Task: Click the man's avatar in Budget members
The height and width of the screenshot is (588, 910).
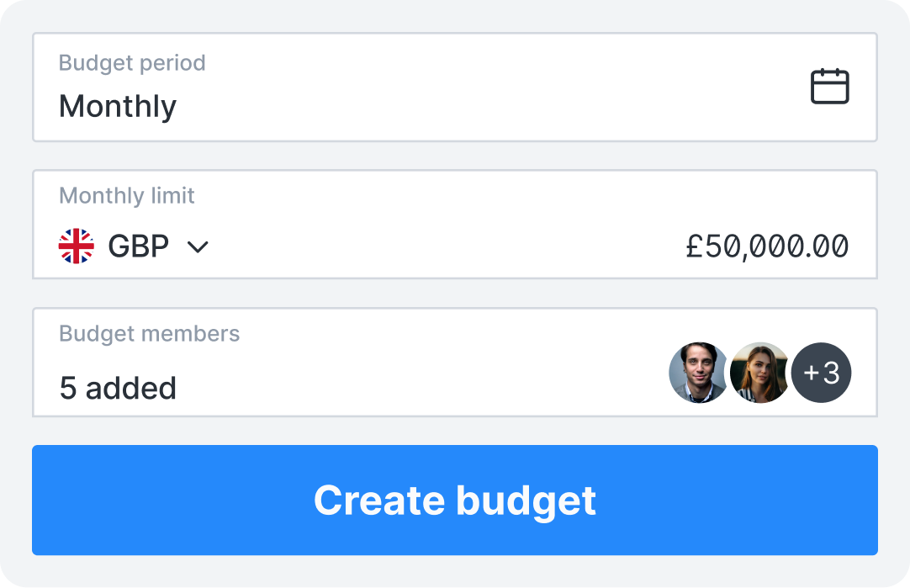Action: point(698,372)
